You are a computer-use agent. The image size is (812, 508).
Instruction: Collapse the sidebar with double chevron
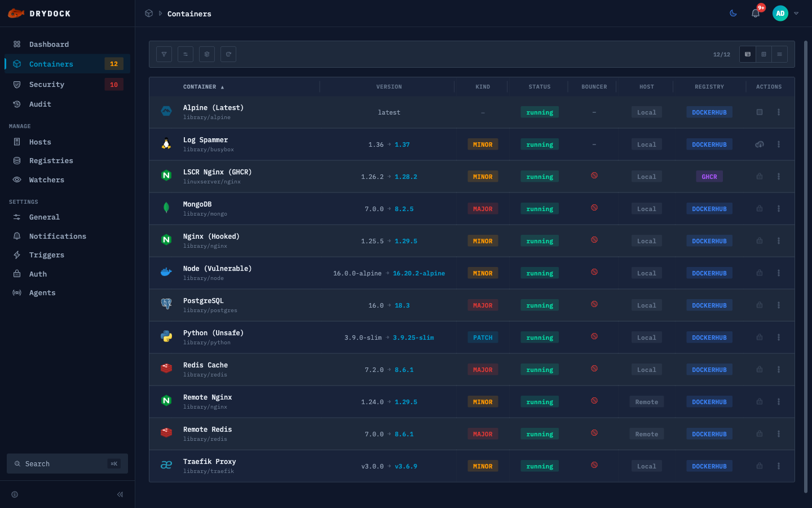click(x=120, y=494)
